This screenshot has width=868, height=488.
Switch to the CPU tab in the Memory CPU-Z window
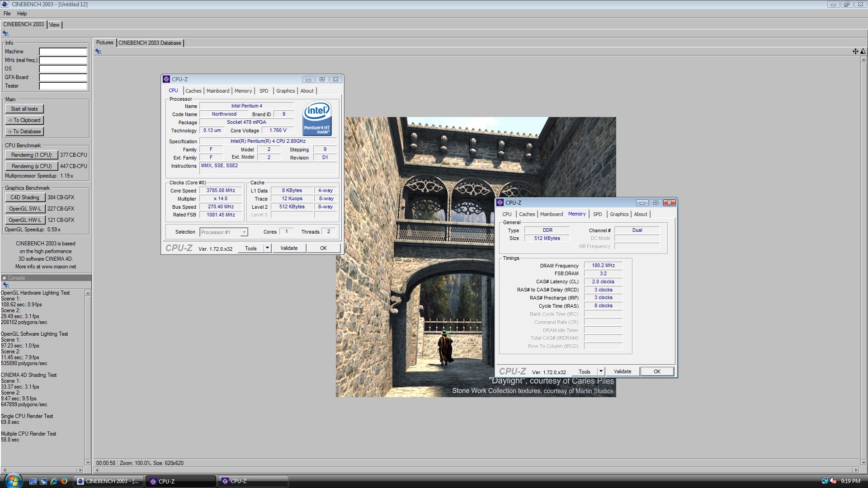coord(507,214)
